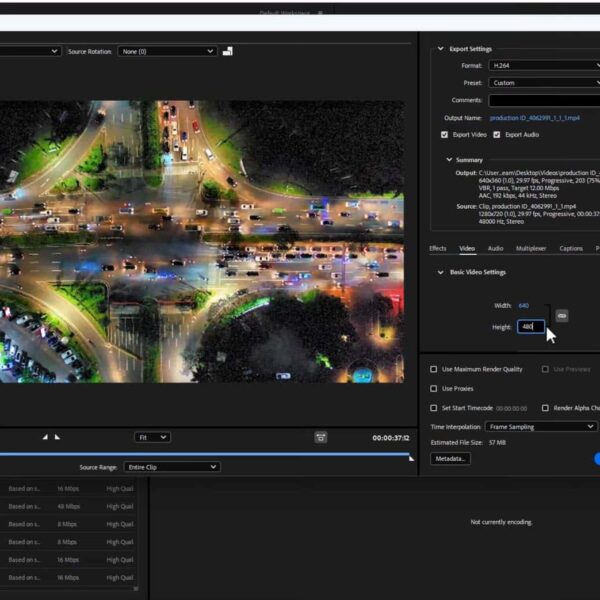Click the Height input field
The height and width of the screenshot is (600, 600).
(x=530, y=326)
